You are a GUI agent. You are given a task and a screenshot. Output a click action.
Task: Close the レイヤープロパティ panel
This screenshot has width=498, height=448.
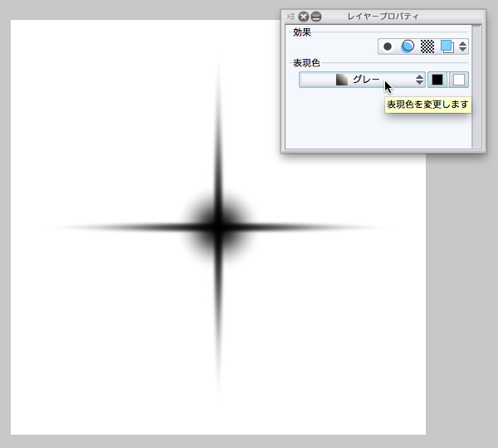(x=304, y=17)
